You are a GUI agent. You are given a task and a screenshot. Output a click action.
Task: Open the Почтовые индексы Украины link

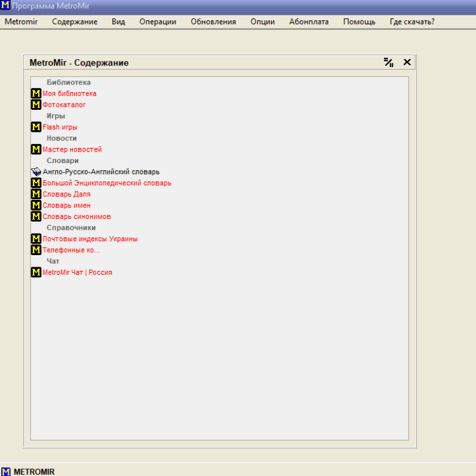[90, 239]
